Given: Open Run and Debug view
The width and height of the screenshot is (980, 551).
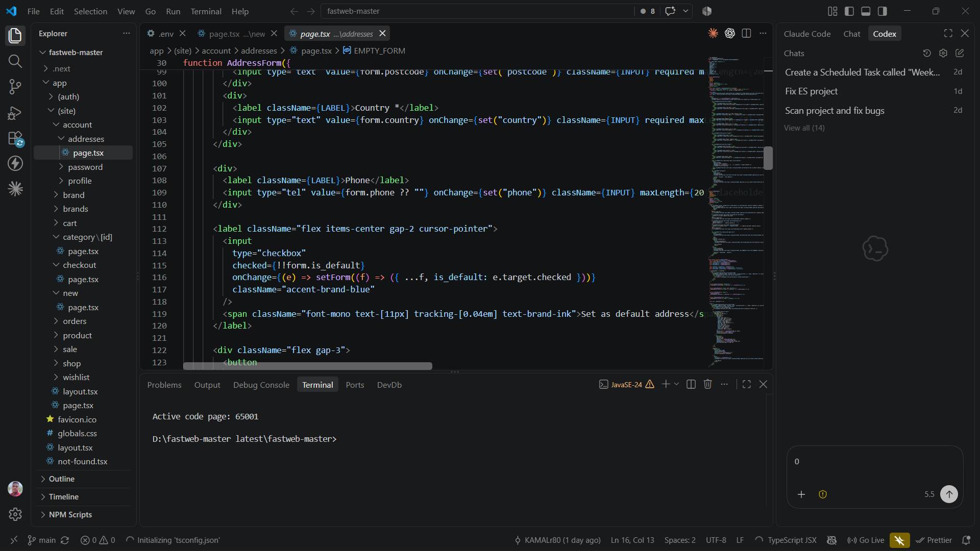Looking at the screenshot, I should tap(15, 113).
